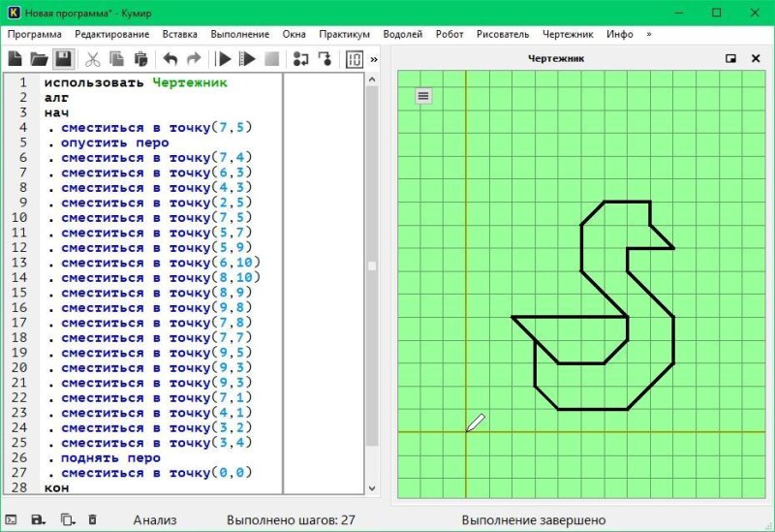Expand the hidden toolbar items chevron

pos(374,59)
